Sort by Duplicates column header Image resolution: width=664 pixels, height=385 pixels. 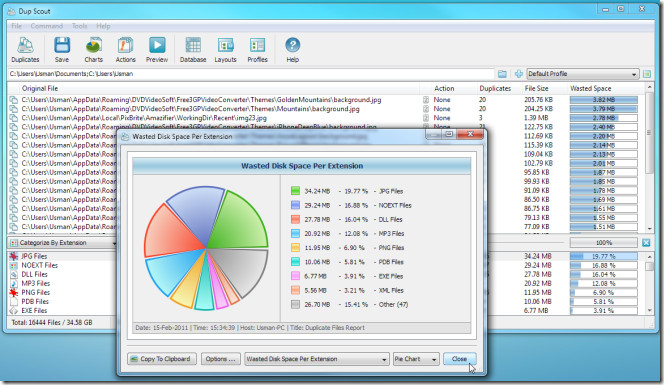pos(495,89)
